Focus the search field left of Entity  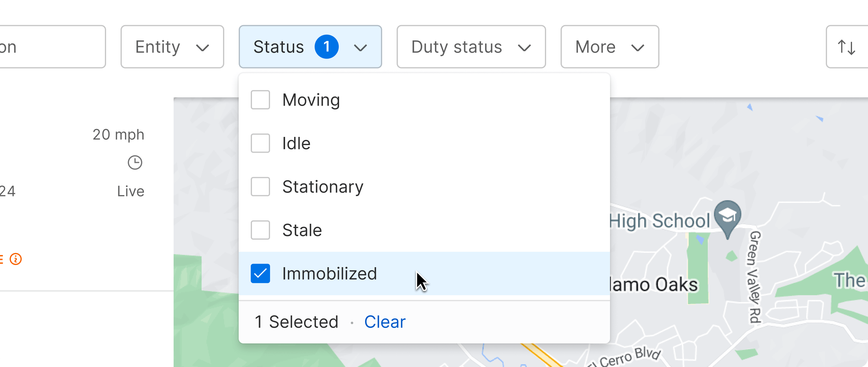51,47
